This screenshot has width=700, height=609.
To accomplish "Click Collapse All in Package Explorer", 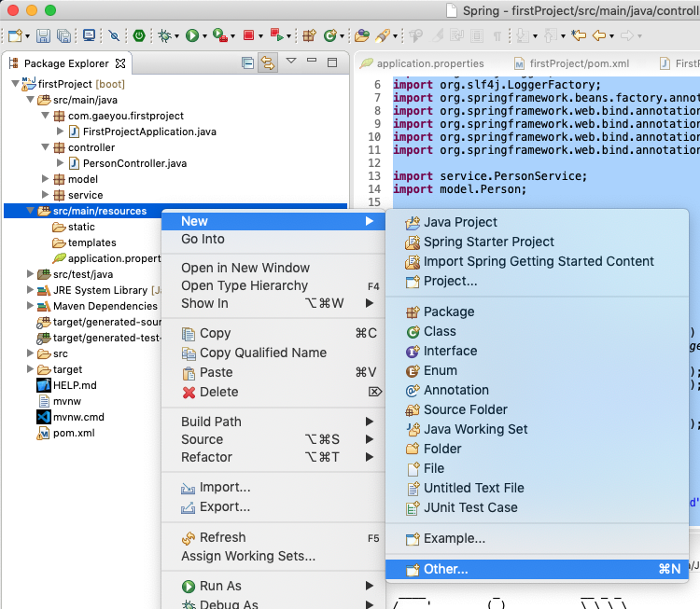I will coord(247,62).
